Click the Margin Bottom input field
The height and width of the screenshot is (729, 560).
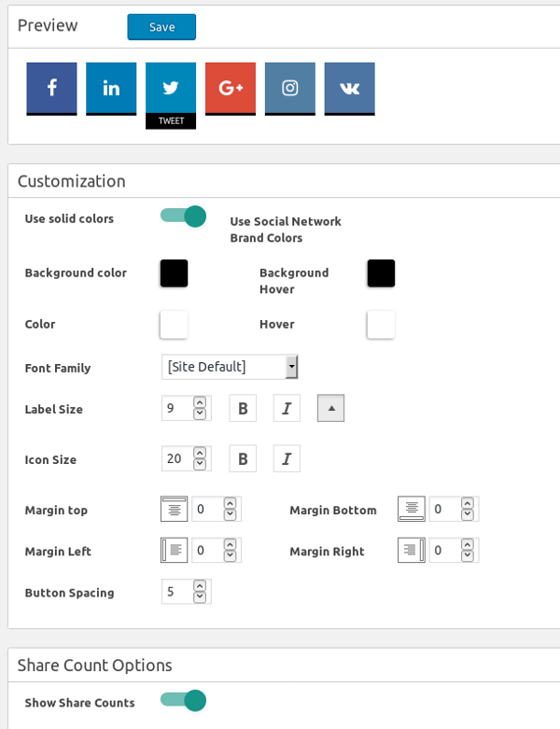point(454,509)
